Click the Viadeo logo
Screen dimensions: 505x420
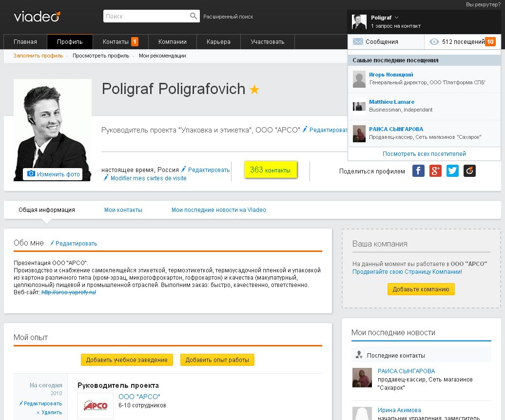tap(37, 17)
